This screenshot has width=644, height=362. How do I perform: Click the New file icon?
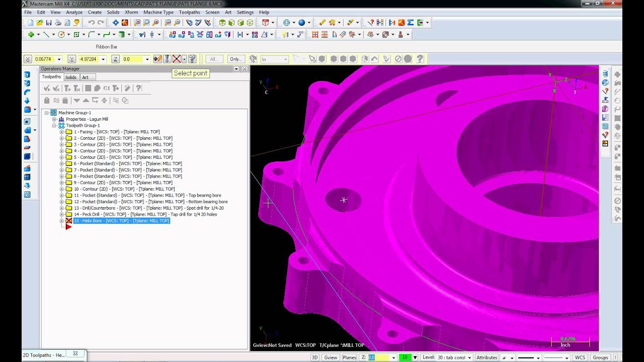click(x=30, y=23)
